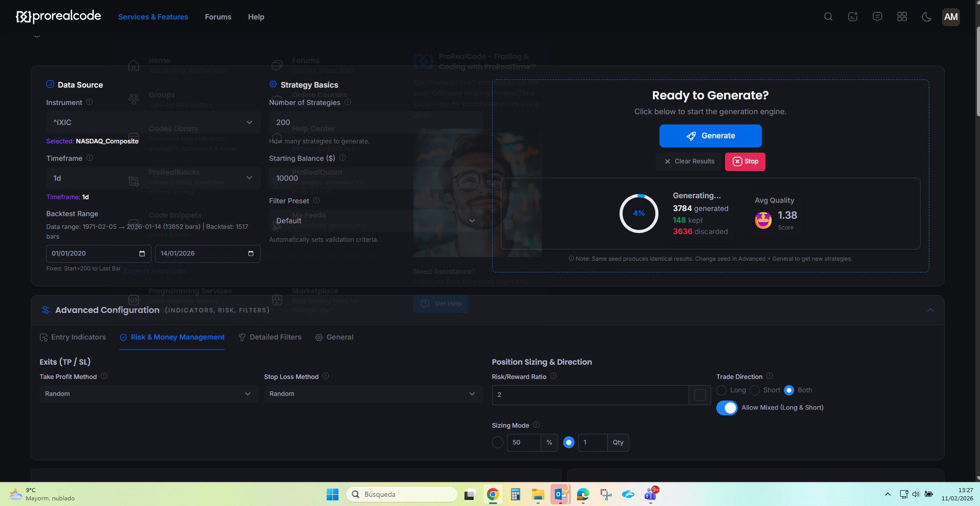Image resolution: width=980 pixels, height=506 pixels.
Task: Click the ProRealCode logo
Action: pos(58,16)
